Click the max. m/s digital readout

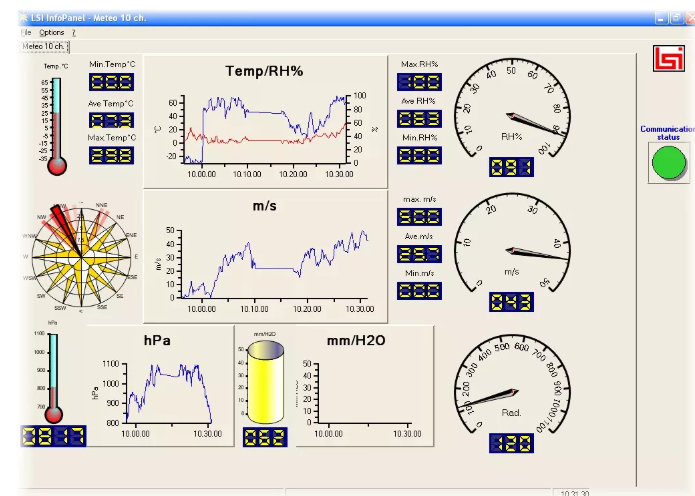point(419,217)
